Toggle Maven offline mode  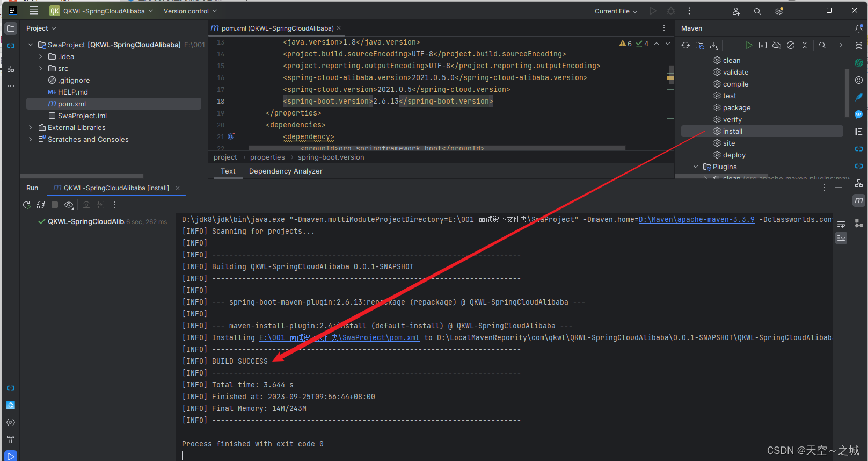[777, 45]
